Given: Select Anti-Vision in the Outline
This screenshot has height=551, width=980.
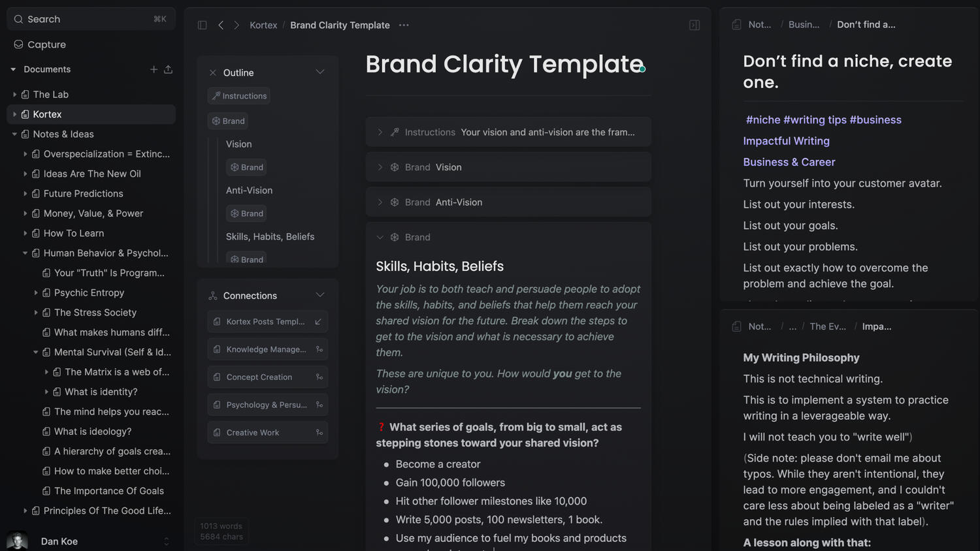Looking at the screenshot, I should point(249,191).
